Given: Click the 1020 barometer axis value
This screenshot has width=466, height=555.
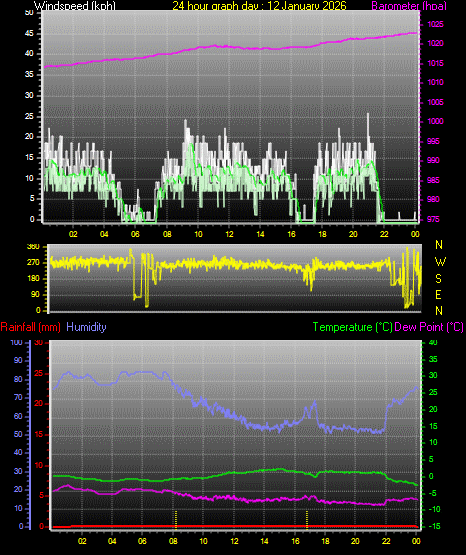Looking at the screenshot, I should tap(435, 44).
